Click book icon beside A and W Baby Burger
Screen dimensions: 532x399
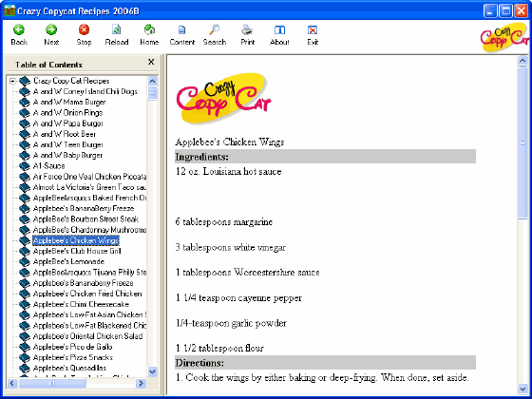click(25, 156)
